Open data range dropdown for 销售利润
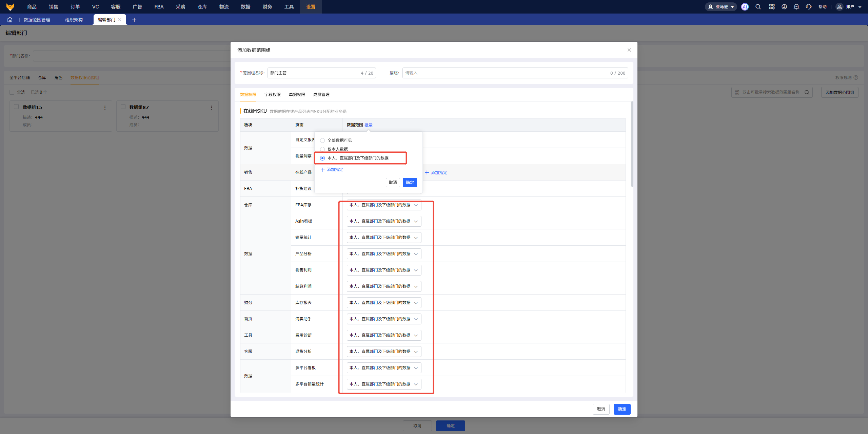The height and width of the screenshot is (434, 868). click(x=384, y=270)
